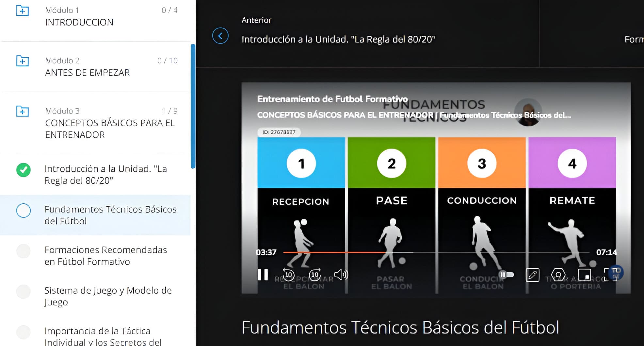Toggle the autoplay switch
The width and height of the screenshot is (644, 346).
[507, 274]
